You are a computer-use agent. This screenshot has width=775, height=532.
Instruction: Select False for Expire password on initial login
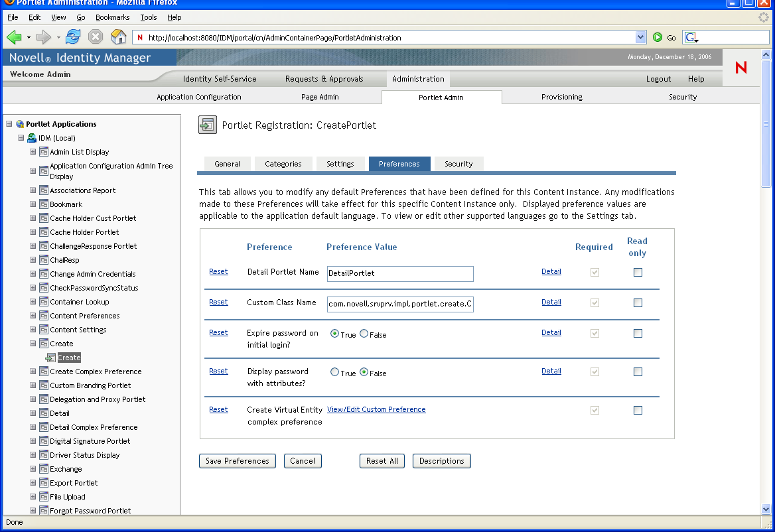(364, 334)
